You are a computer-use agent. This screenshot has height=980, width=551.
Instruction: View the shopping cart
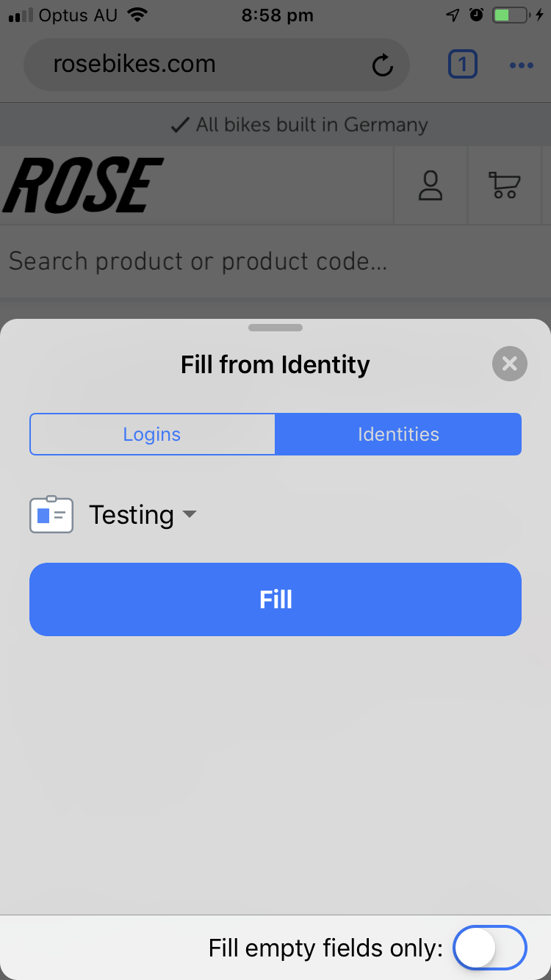pos(505,185)
